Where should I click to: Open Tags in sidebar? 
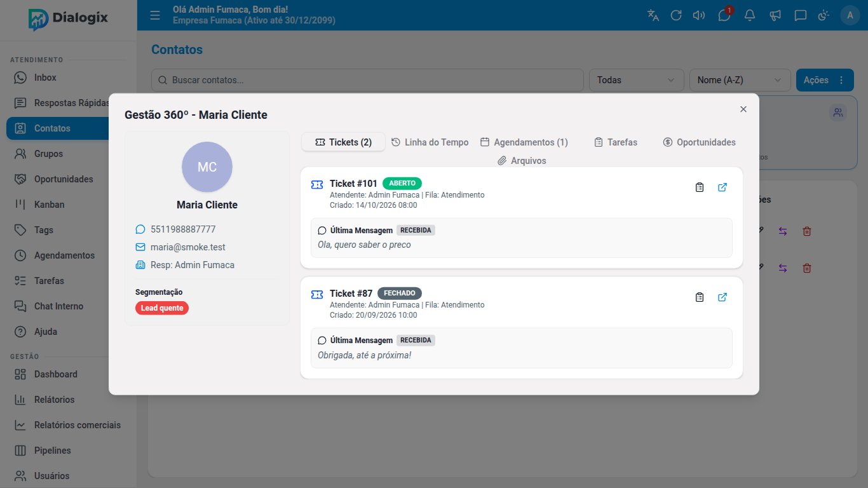pyautogui.click(x=69, y=230)
